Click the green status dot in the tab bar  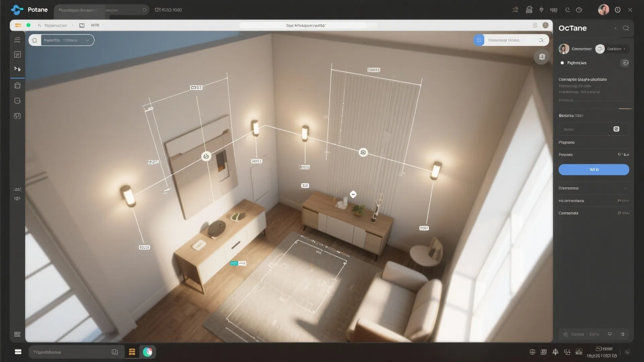pos(29,25)
